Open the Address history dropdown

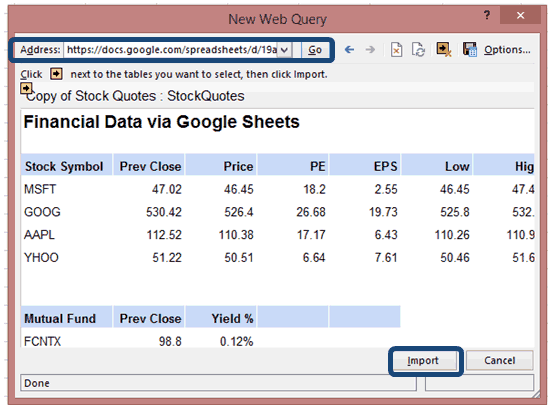284,50
